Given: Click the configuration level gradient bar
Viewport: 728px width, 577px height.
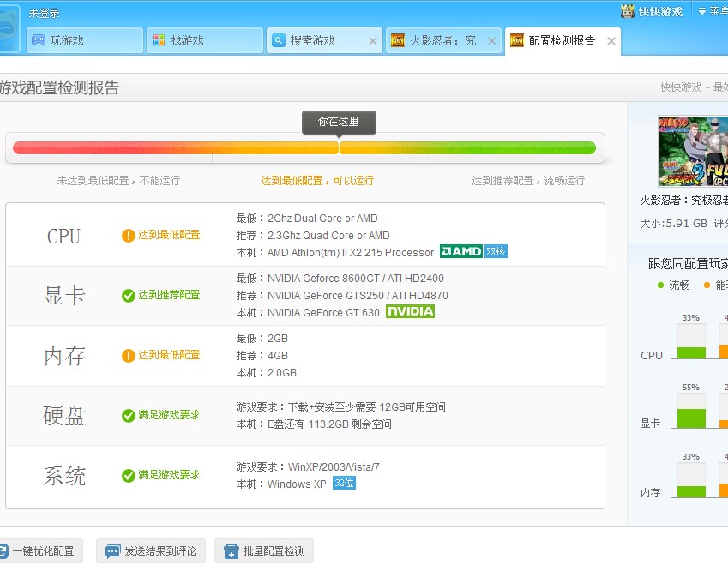Looking at the screenshot, I should tap(304, 147).
